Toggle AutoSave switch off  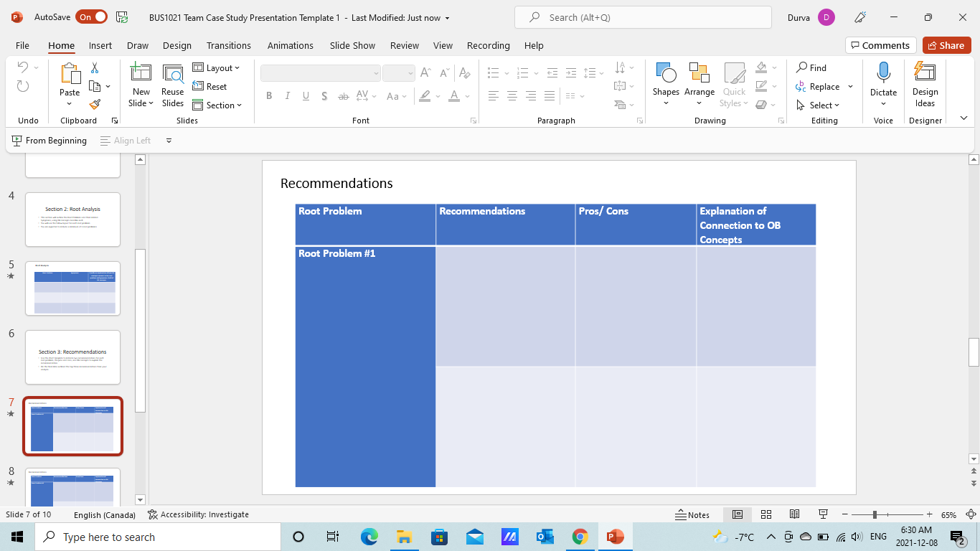(92, 17)
